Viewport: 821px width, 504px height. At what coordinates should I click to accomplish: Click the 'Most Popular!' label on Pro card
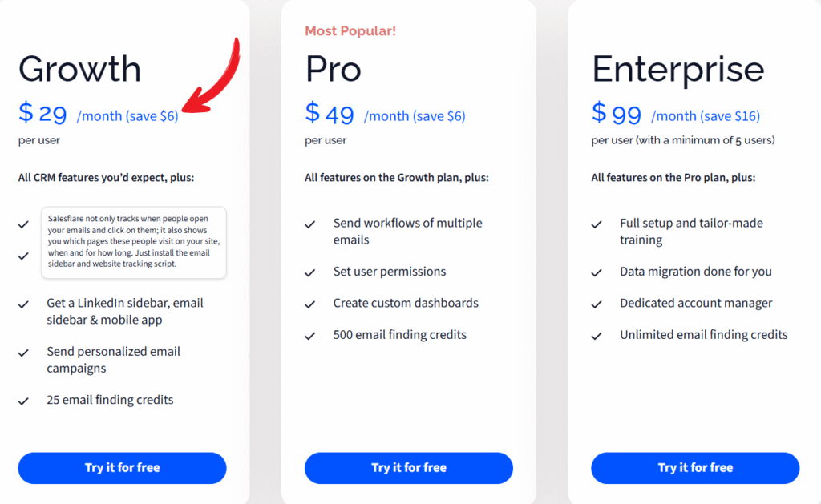(x=350, y=30)
